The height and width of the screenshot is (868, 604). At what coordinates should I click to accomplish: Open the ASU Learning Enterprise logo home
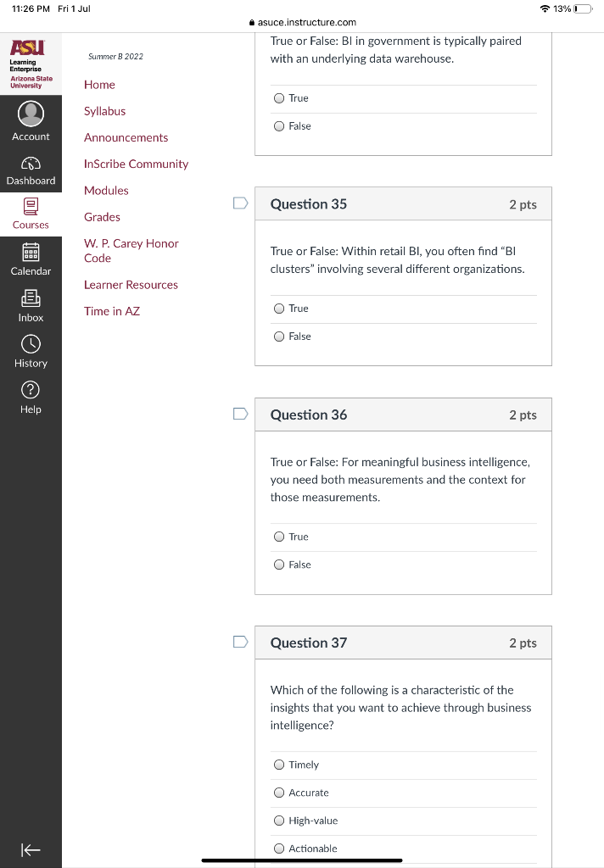(31, 64)
